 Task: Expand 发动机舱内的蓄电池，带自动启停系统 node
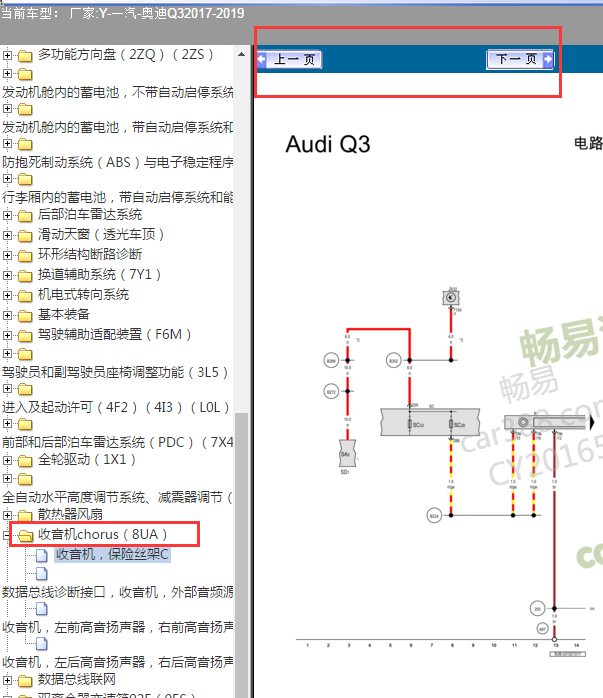[x=7, y=109]
